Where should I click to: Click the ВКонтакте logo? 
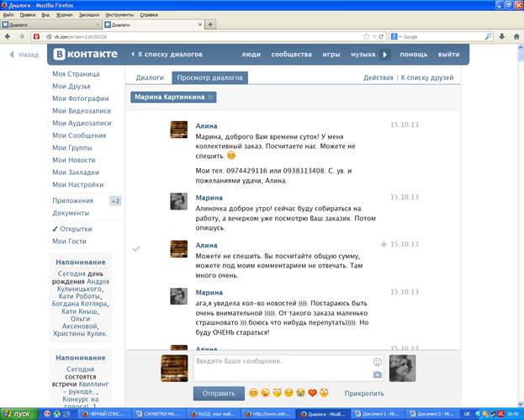pos(86,54)
